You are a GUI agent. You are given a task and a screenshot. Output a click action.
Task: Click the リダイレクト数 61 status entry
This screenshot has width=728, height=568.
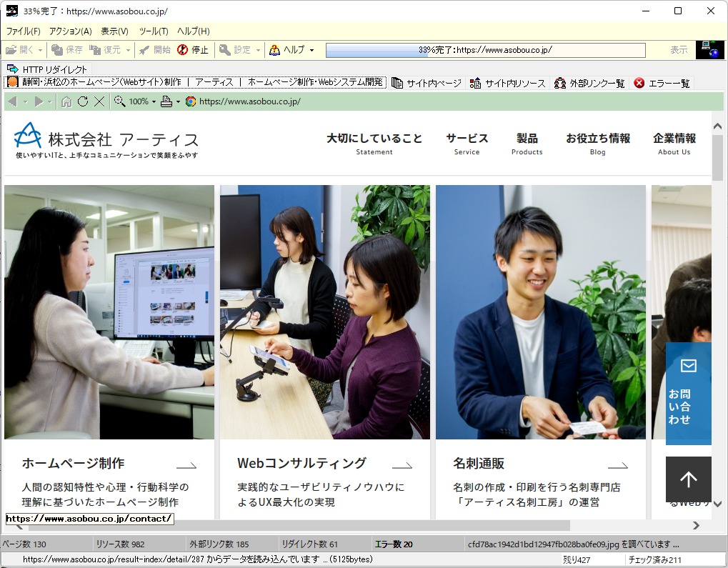point(309,544)
